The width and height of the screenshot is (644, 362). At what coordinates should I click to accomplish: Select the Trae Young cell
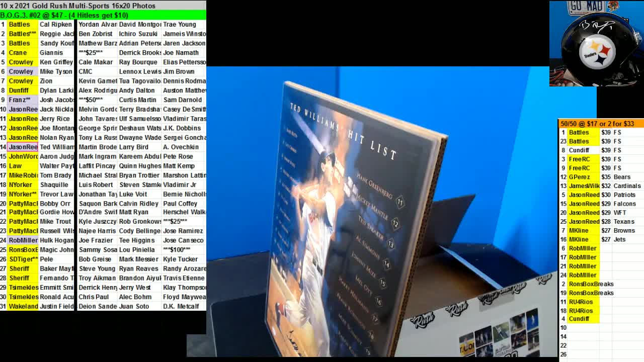tap(184, 24)
